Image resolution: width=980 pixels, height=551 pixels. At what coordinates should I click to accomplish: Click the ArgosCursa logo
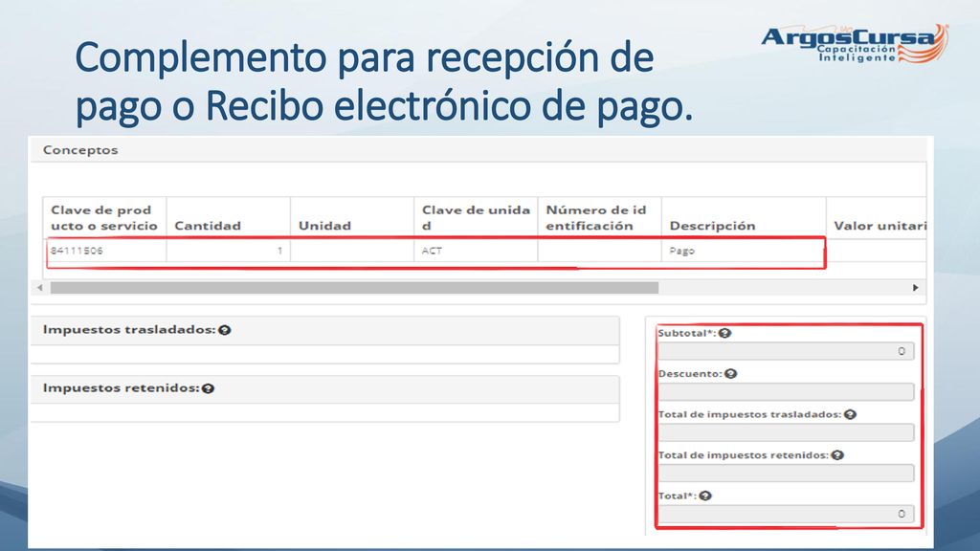point(855,43)
